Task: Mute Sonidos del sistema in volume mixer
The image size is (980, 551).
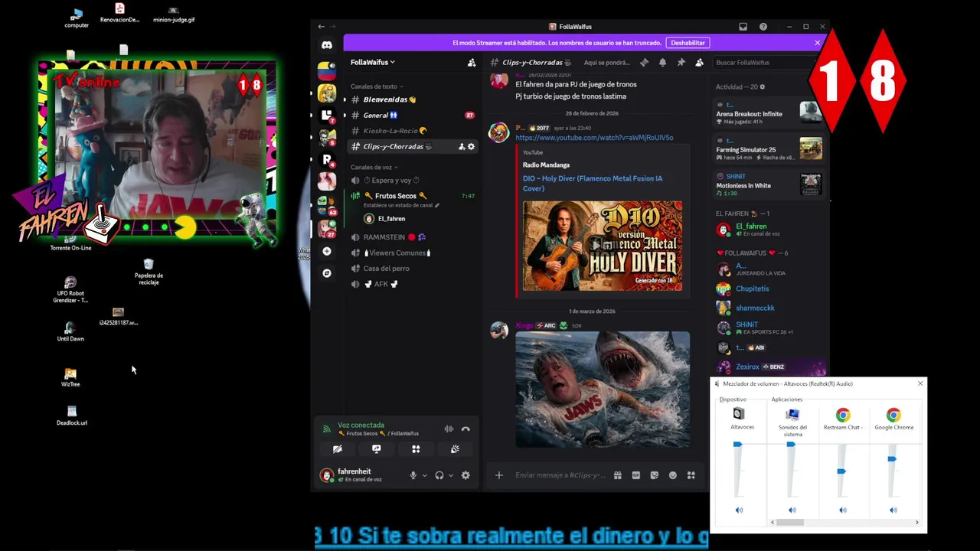Action: pos(792,510)
